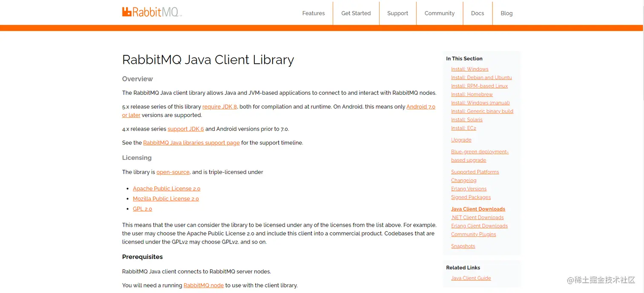Open the Snapshots sidebar link

coord(463,246)
